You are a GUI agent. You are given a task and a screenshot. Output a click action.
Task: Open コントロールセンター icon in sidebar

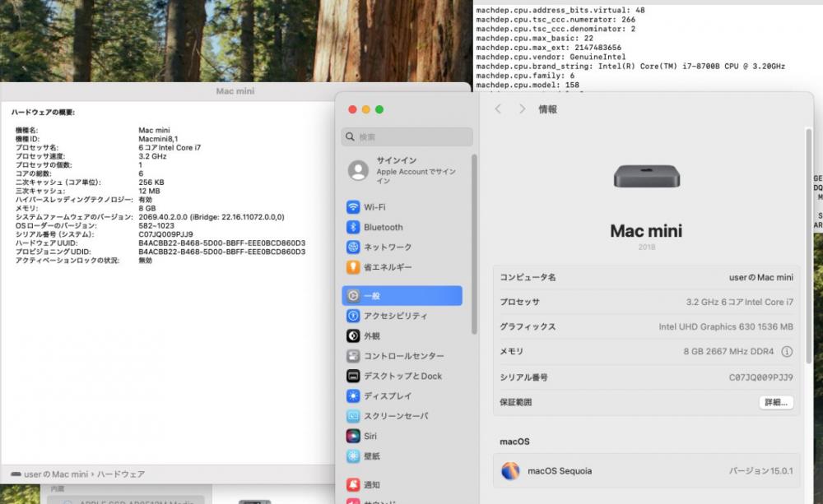click(353, 356)
